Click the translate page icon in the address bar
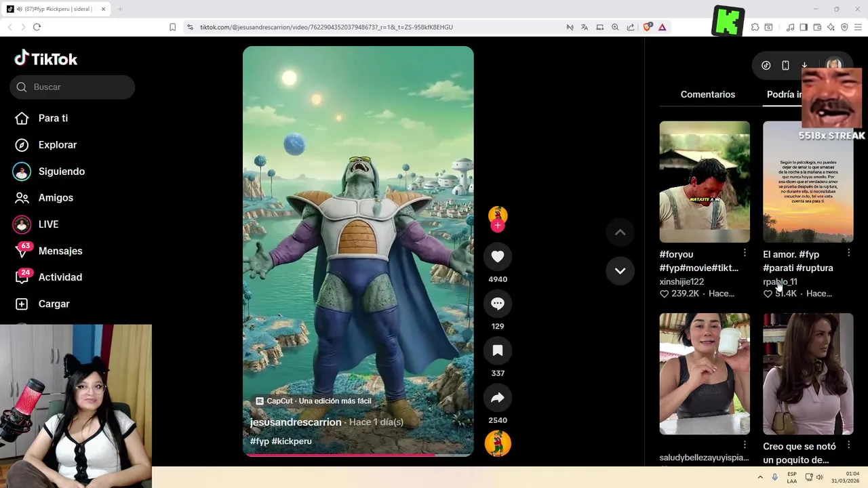The width and height of the screenshot is (868, 488). (x=585, y=27)
